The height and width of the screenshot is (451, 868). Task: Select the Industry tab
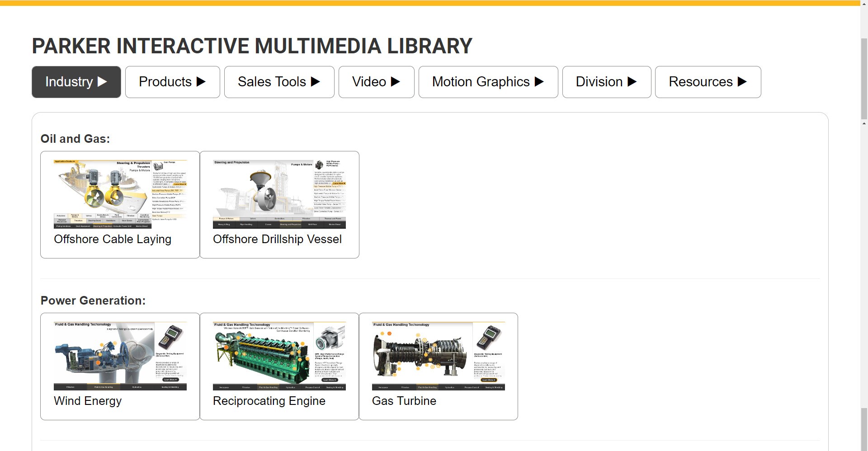point(76,82)
